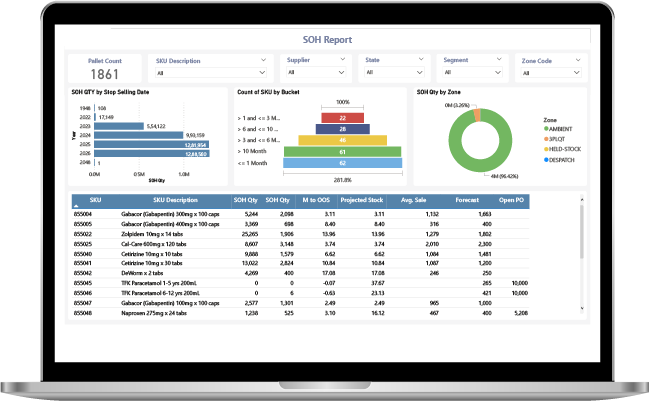Select the Pallet Count card showing 1861

[x=105, y=69]
